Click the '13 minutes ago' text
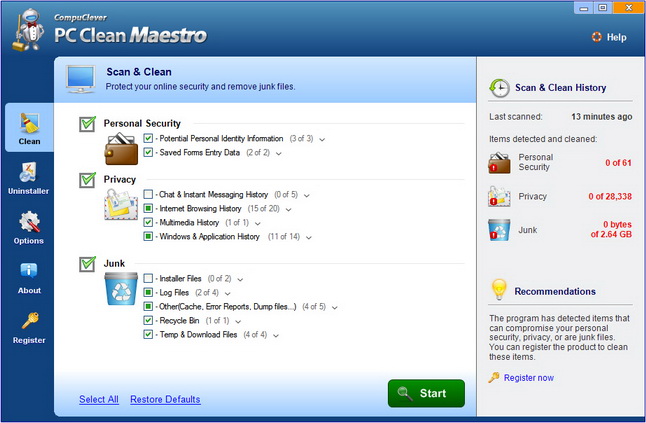The height and width of the screenshot is (423, 646). click(602, 117)
